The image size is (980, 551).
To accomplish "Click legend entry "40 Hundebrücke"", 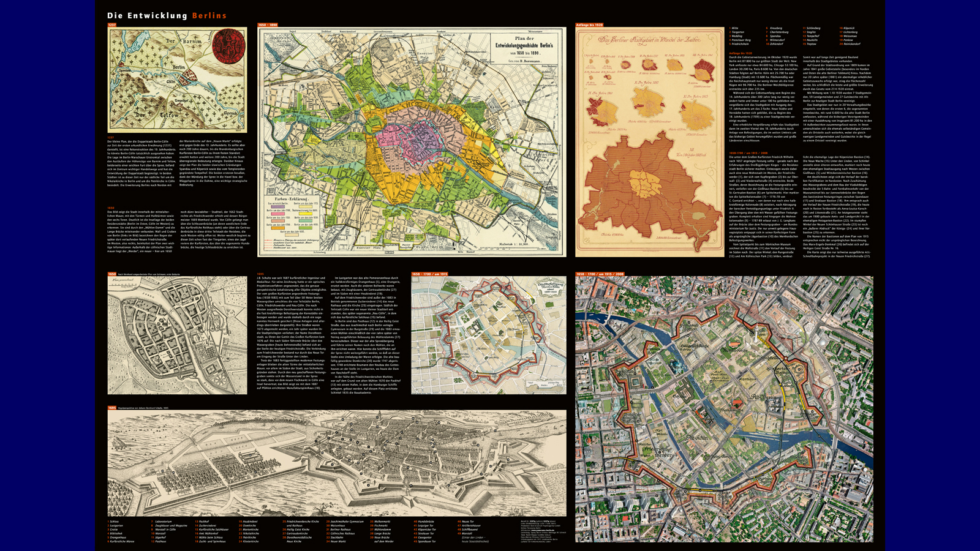I will [x=424, y=522].
